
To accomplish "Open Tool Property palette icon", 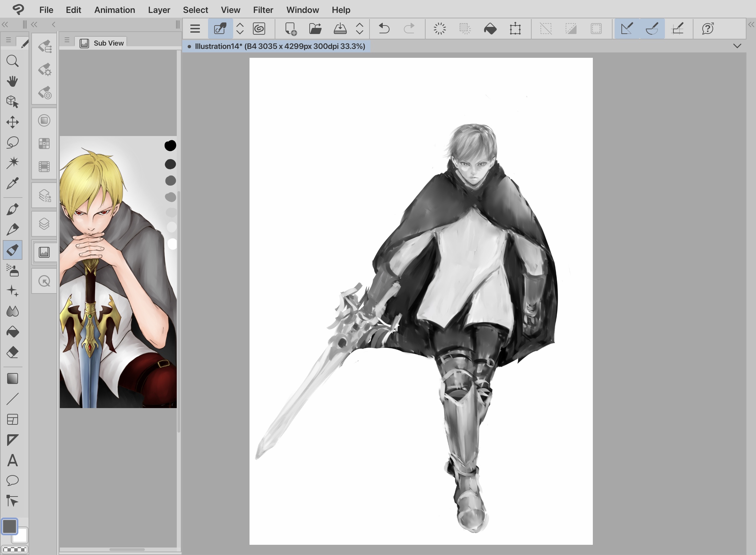I will [45, 70].
